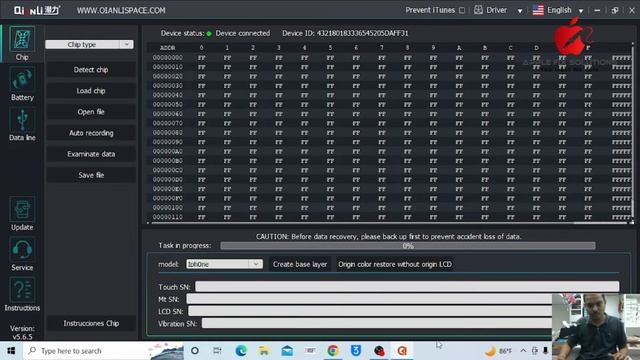Screen dimensions: 640x360
Task: Open Task View on taskbar
Action: (x=217, y=351)
